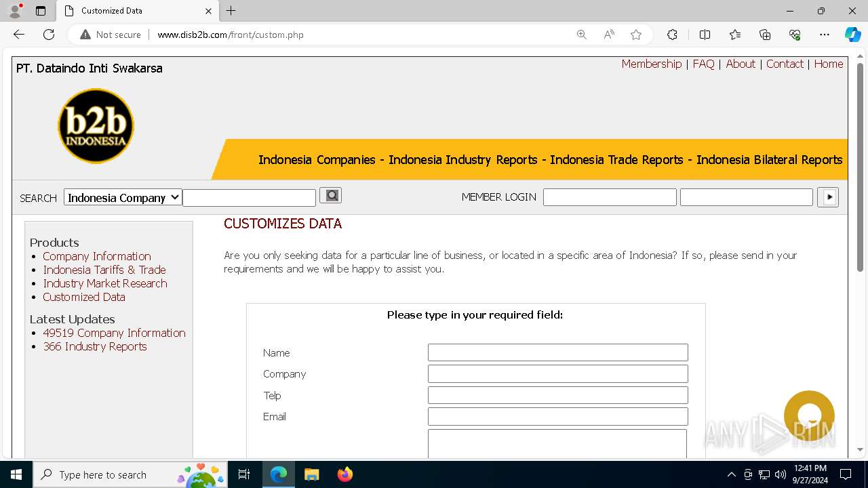
Task: Expand the Indonesia Company search dropdown
Action: pos(123,197)
